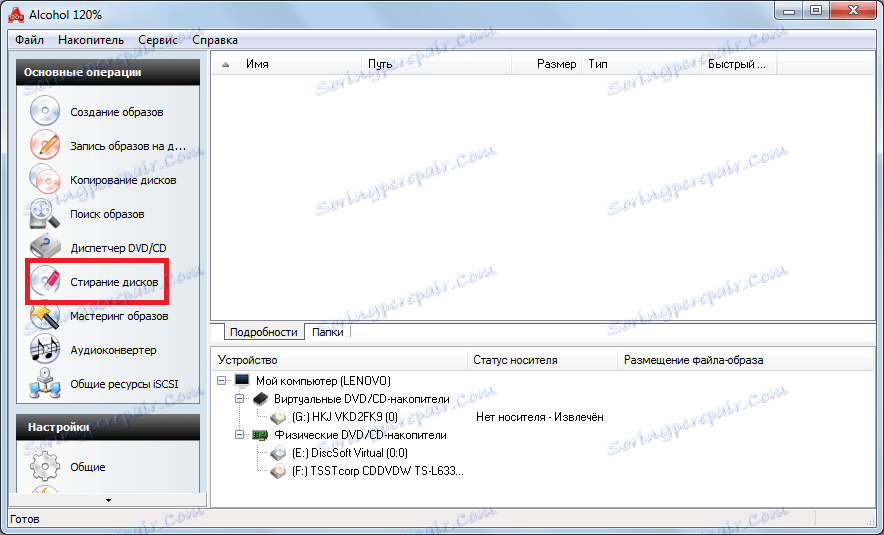Collapse the Настройки panel header
This screenshot has height=535, width=884.
(x=108, y=427)
